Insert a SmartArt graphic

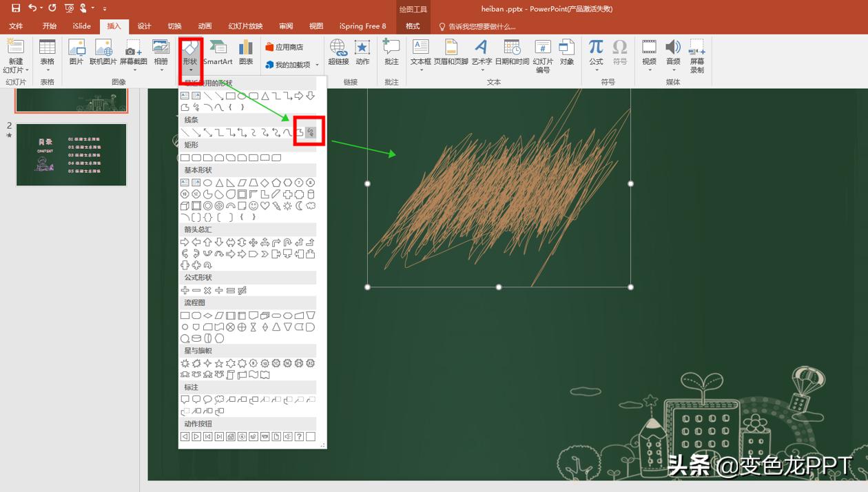coord(218,52)
